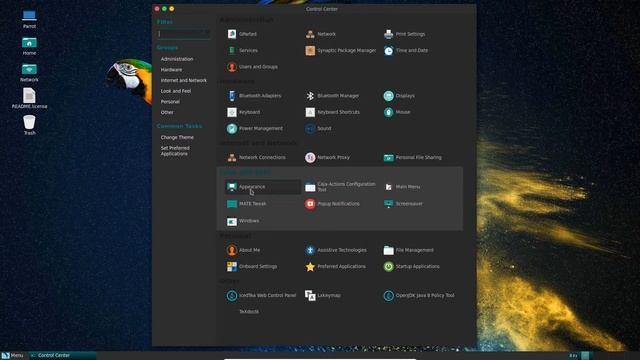Open Caja-Actions Configuration Tool

340,187
